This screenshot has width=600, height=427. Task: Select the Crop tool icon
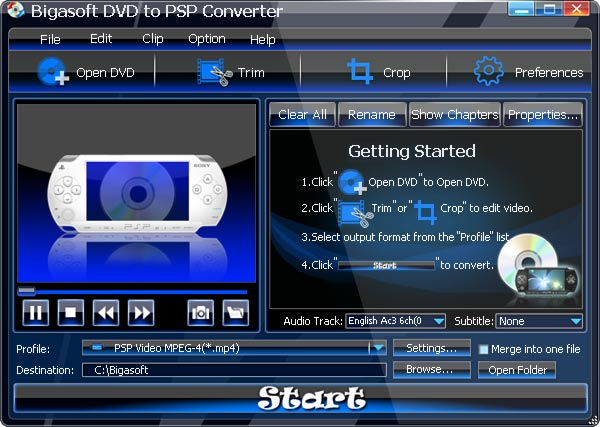point(360,71)
